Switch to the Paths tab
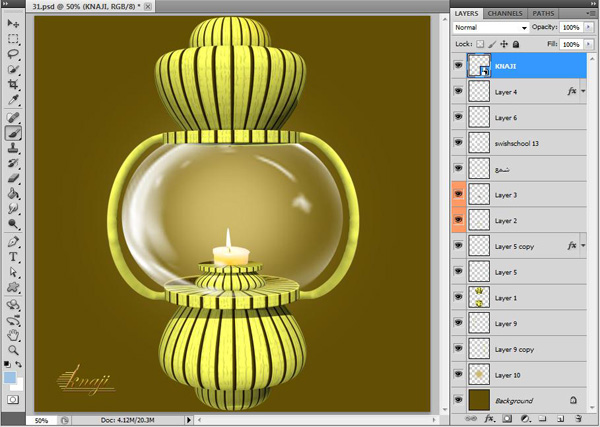The width and height of the screenshot is (600, 427). (544, 13)
